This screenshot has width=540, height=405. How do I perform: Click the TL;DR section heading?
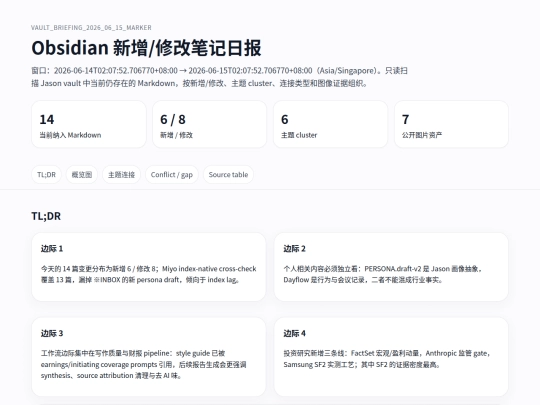coord(46,216)
